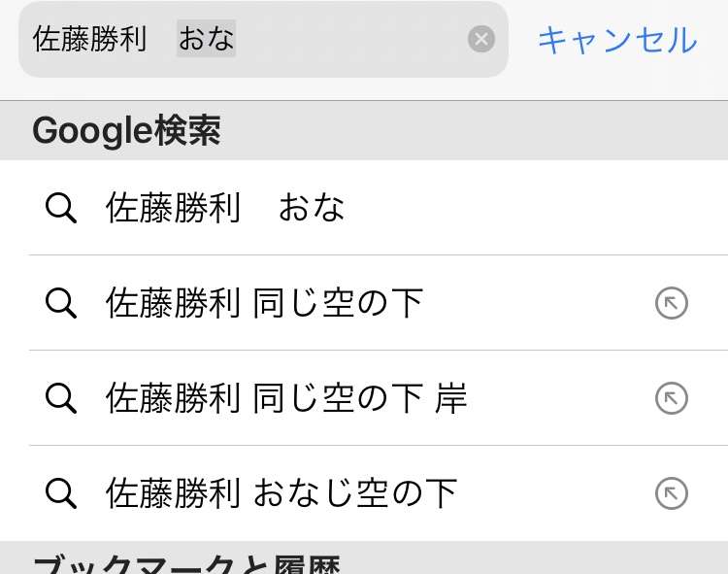The height and width of the screenshot is (574, 728).
Task: Select the suggestion 佐藤勝利 おなじ空の下
Action: 364,493
